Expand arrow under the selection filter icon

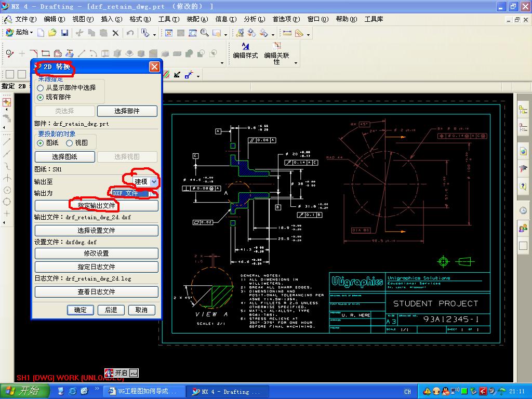tap(6, 110)
